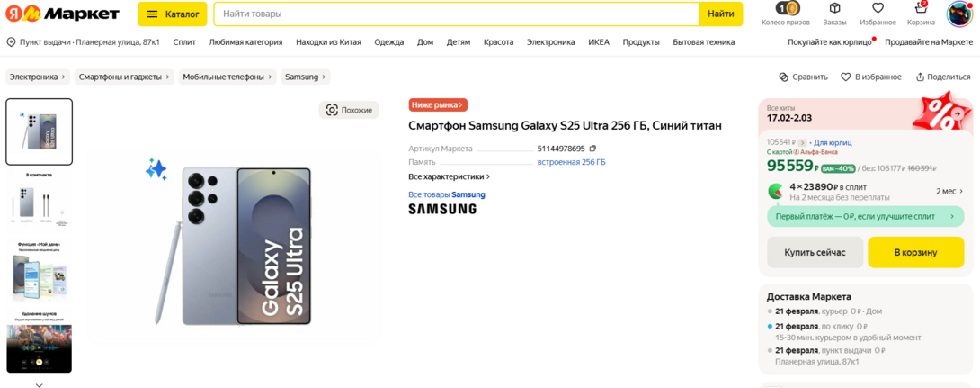Click the Поделиться share icon
980x388 pixels.
click(x=921, y=77)
